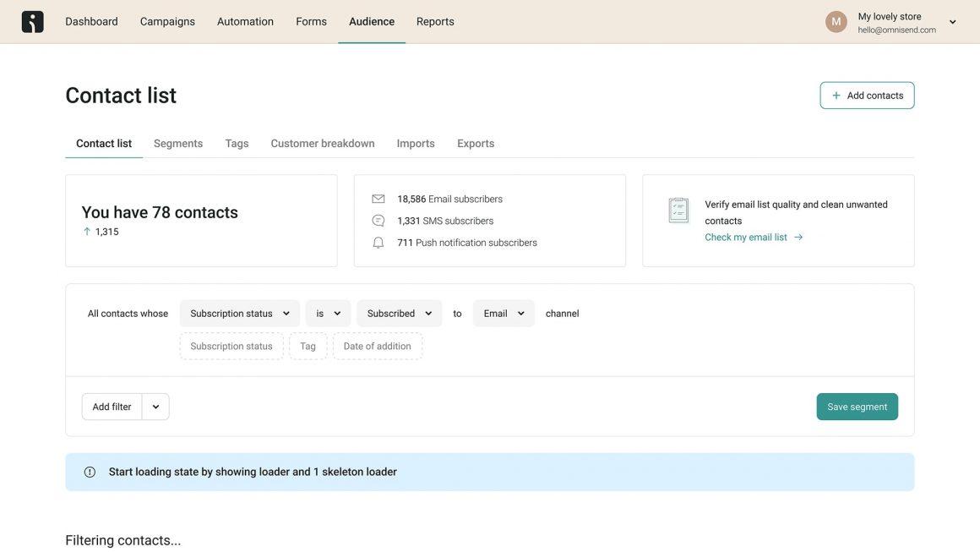Open the Email channel dropdown
This screenshot has width=980, height=552.
(x=504, y=314)
